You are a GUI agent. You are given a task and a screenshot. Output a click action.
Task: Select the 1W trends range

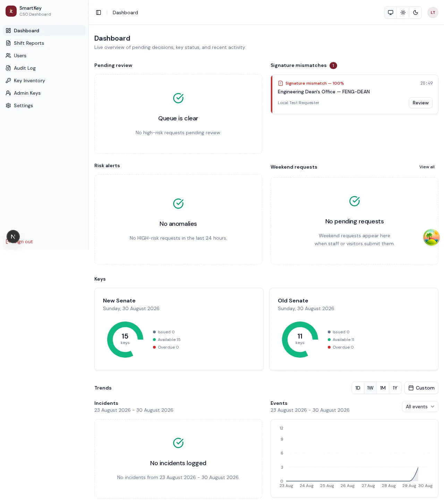(x=370, y=388)
